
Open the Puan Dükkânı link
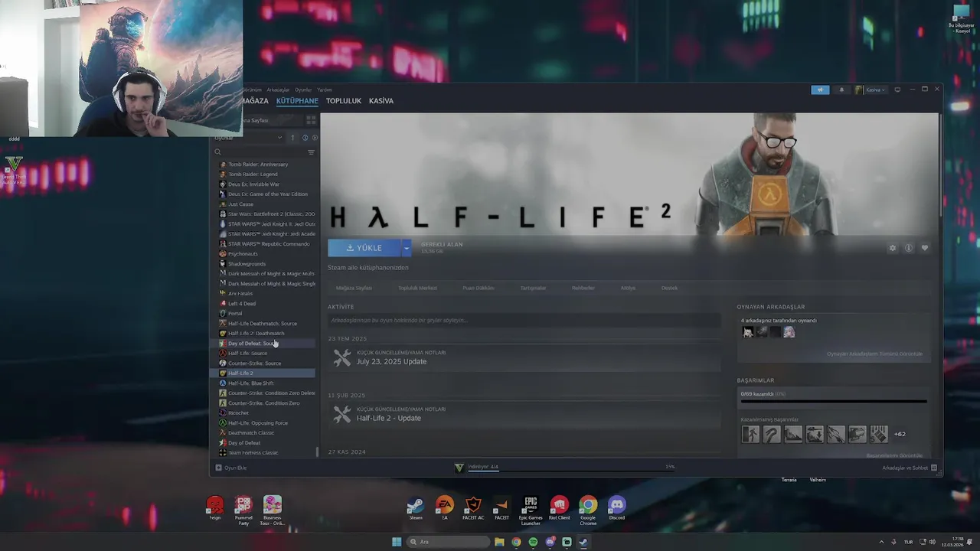tap(479, 289)
